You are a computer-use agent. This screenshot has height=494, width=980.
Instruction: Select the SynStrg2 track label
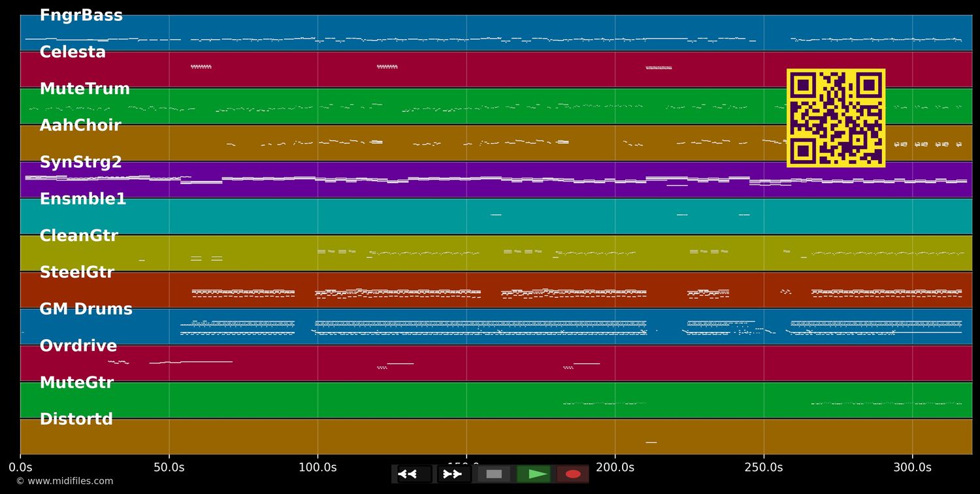pos(80,163)
